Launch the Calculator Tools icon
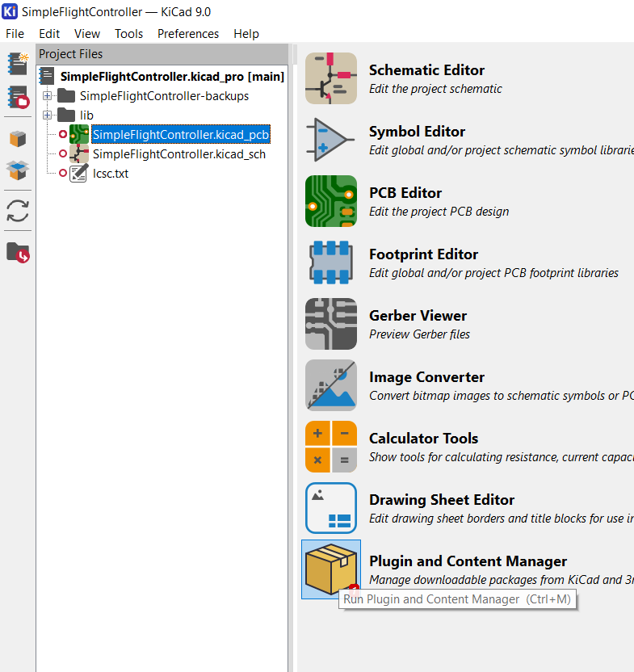634x672 pixels. click(331, 446)
